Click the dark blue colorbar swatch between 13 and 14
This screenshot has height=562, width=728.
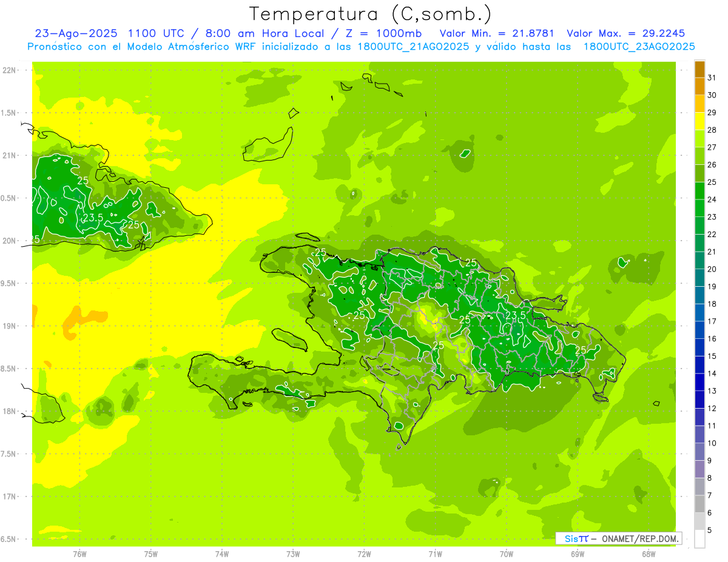pyautogui.click(x=699, y=382)
